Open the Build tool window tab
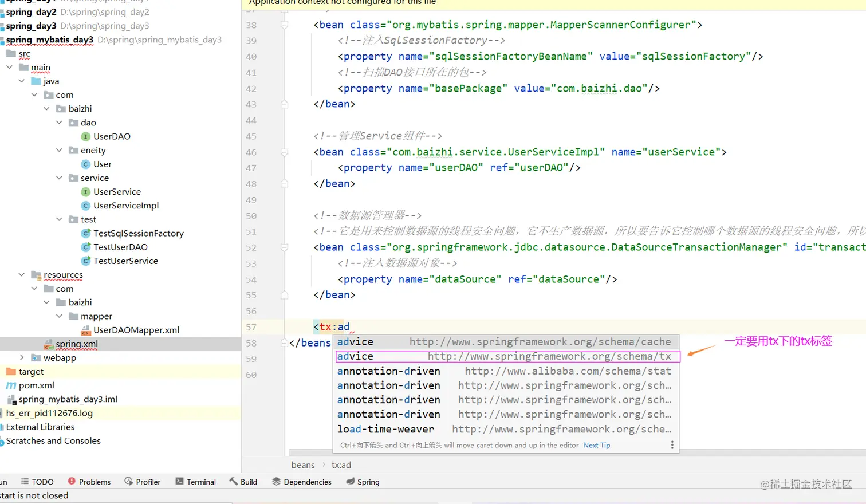866x504 pixels. point(243,482)
